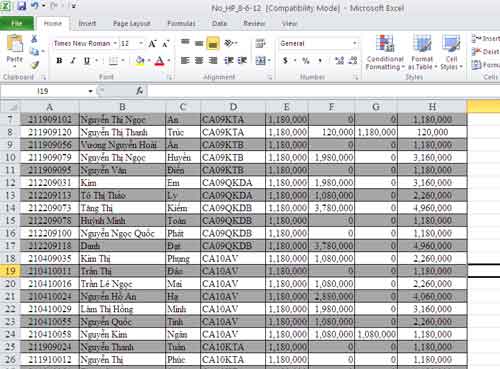Center text horizontally icon
The width and height of the screenshot is (500, 369).
[199, 61]
